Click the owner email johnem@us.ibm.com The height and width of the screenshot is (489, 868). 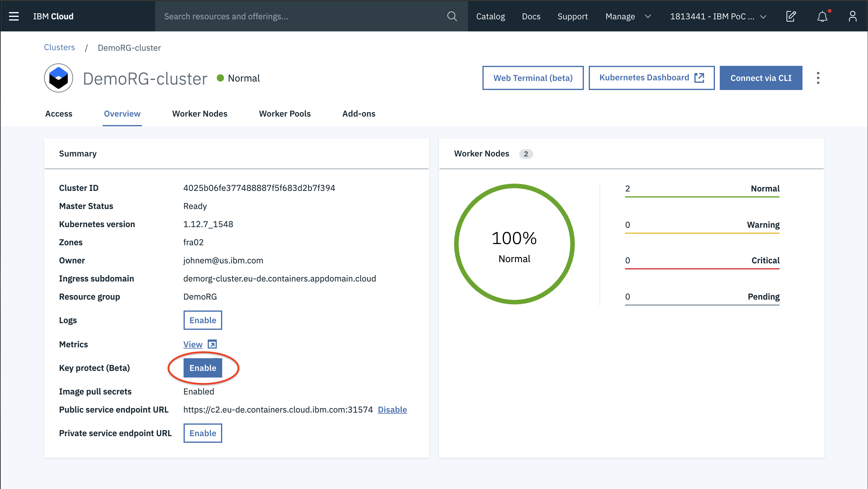[223, 260]
